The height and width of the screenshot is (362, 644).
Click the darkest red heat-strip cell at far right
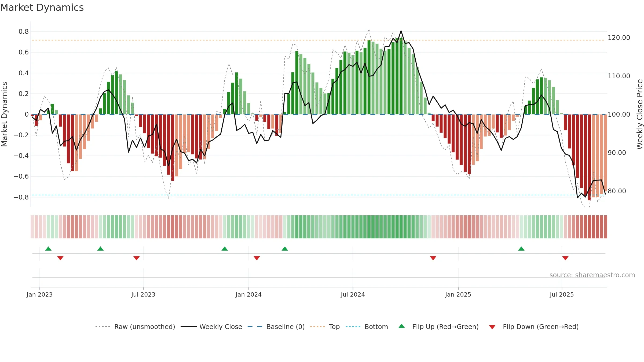(605, 227)
